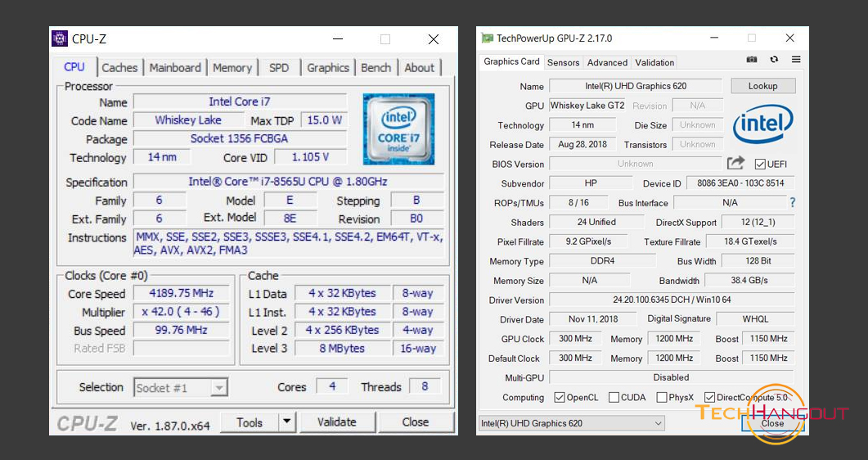
Task: Select the Graphics Card tab in GPU-Z
Action: point(511,61)
